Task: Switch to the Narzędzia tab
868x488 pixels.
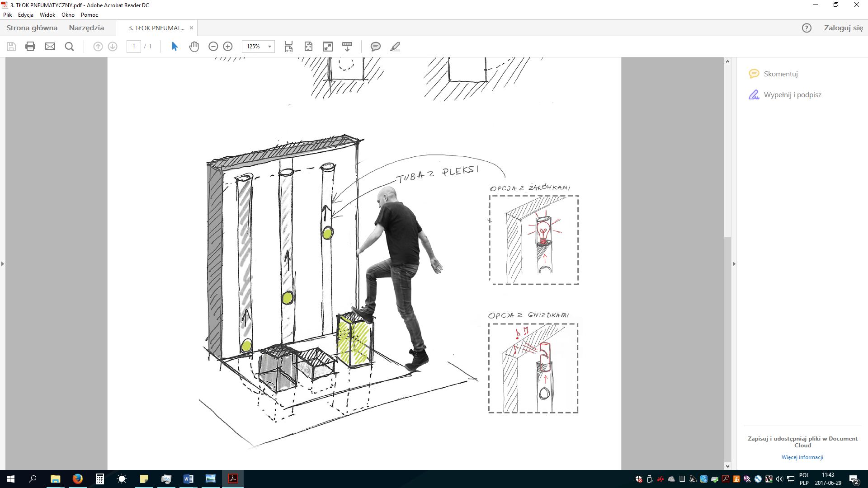Action: (x=86, y=28)
